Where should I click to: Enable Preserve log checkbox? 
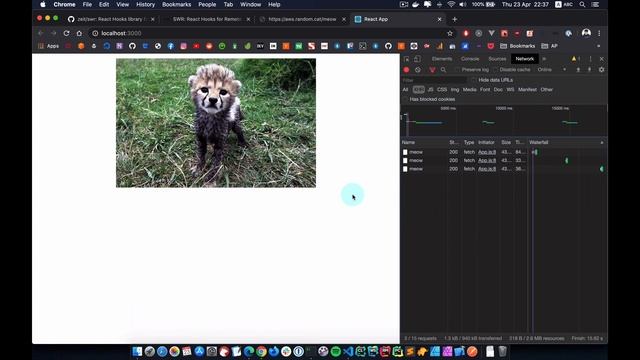457,70
